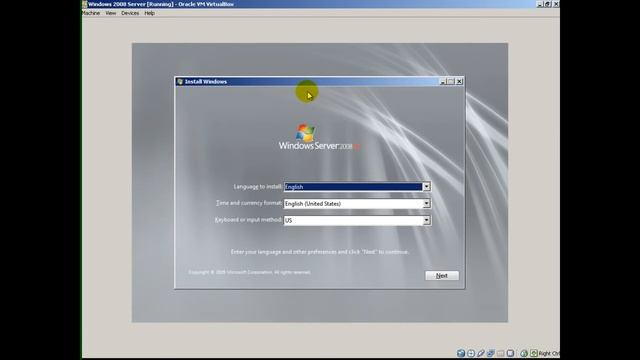This screenshot has width=640, height=360.
Task: Click the Next button
Action: 442,276
